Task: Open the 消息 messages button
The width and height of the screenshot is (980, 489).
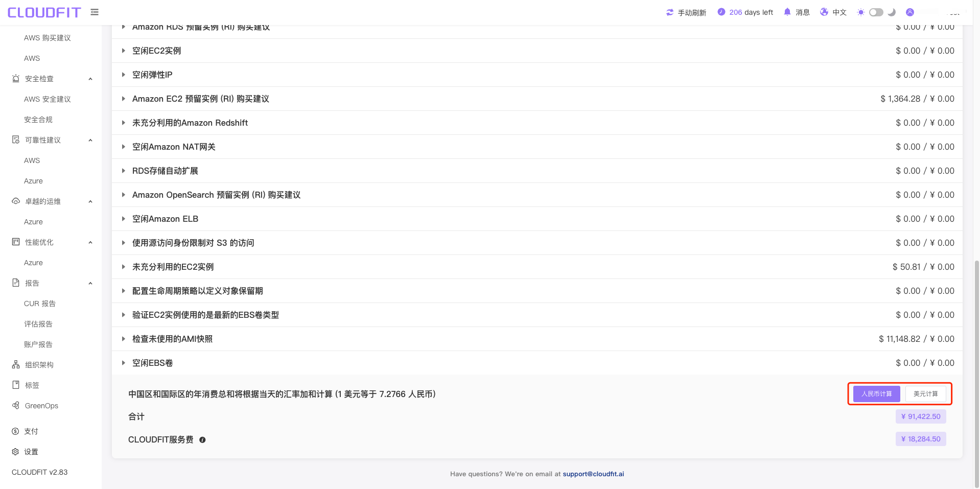Action: pos(803,12)
